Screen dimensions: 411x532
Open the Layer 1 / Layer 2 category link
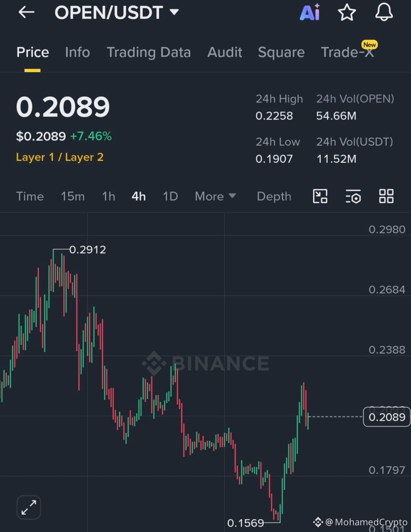coord(60,157)
